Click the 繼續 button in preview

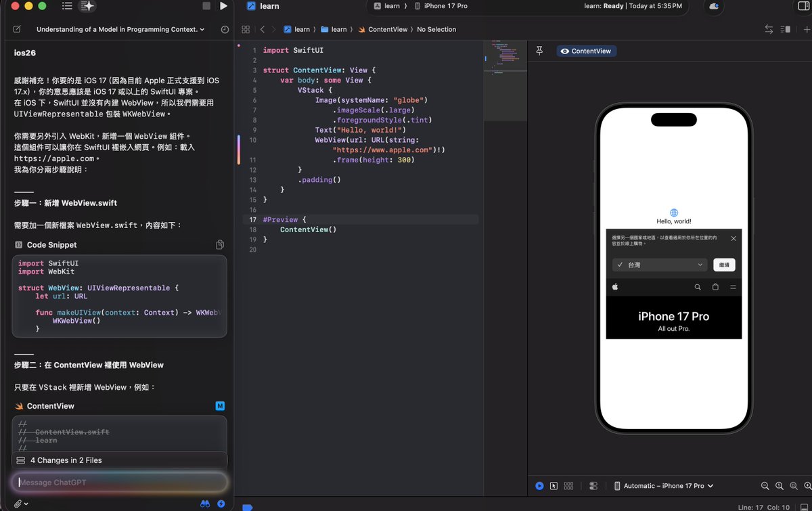click(724, 265)
